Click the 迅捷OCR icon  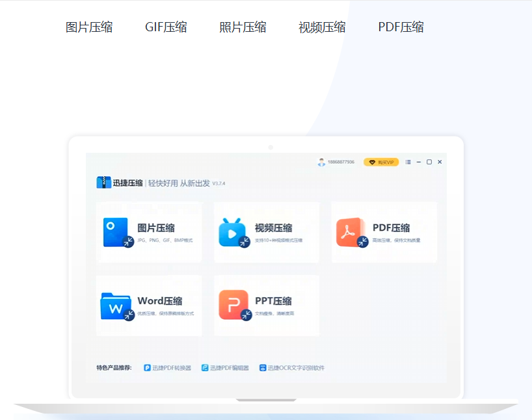[x=263, y=368]
